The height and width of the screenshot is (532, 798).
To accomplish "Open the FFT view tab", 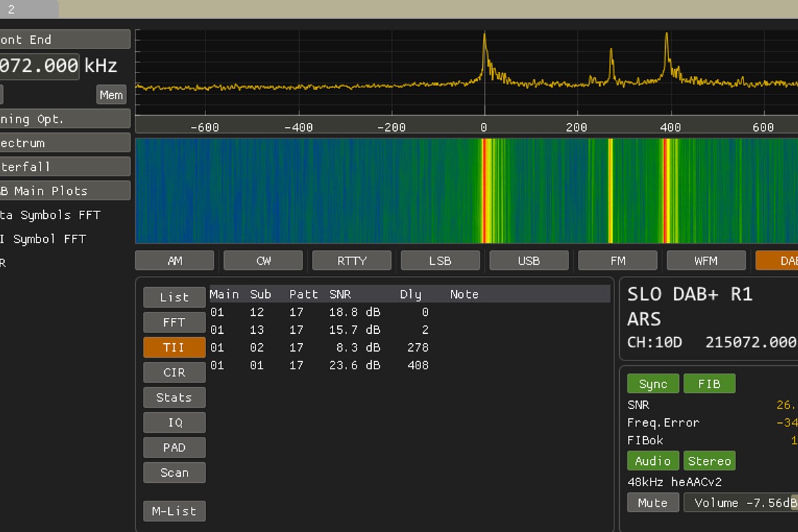I will [174, 323].
